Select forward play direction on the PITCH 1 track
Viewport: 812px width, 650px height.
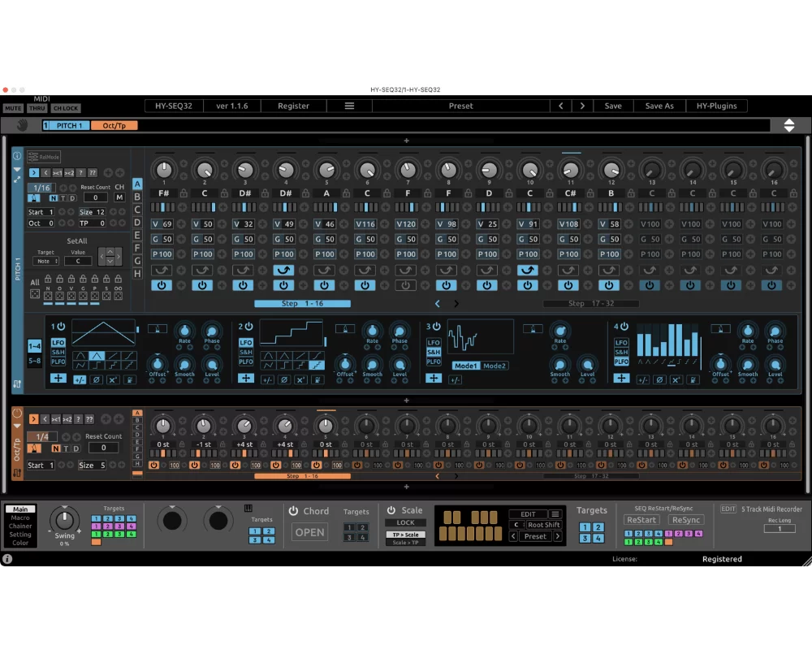33,172
